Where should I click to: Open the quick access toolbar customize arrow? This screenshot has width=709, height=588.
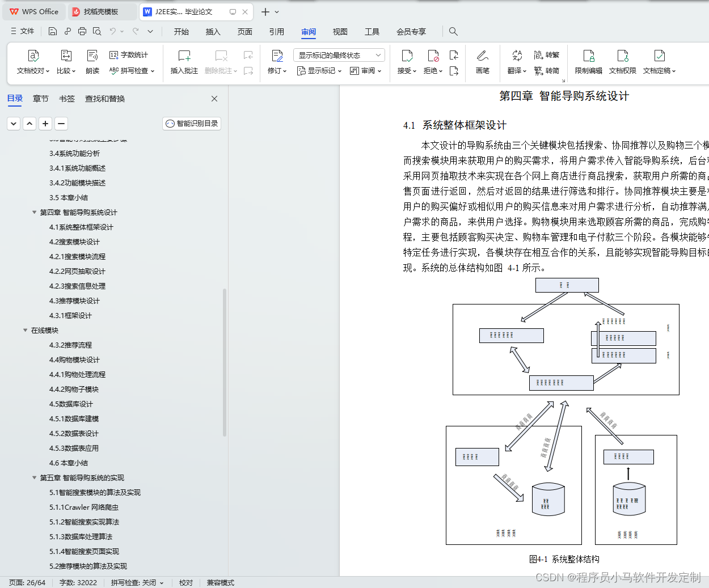coord(150,31)
